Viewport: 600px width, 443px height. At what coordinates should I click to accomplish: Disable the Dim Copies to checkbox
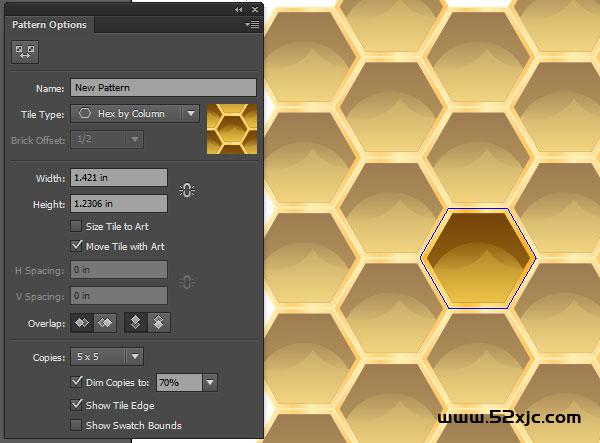click(78, 382)
